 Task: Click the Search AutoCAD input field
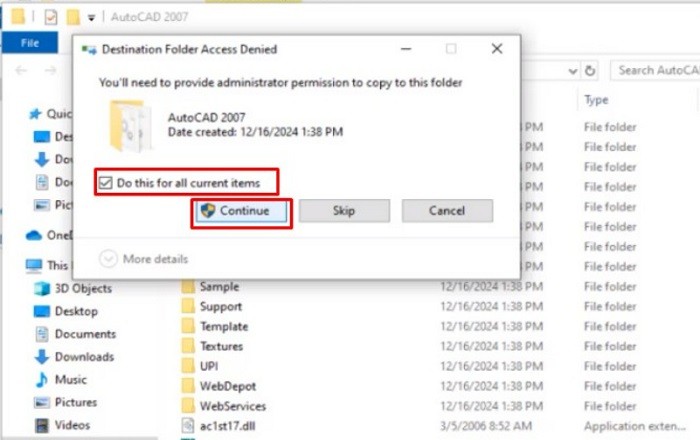655,70
